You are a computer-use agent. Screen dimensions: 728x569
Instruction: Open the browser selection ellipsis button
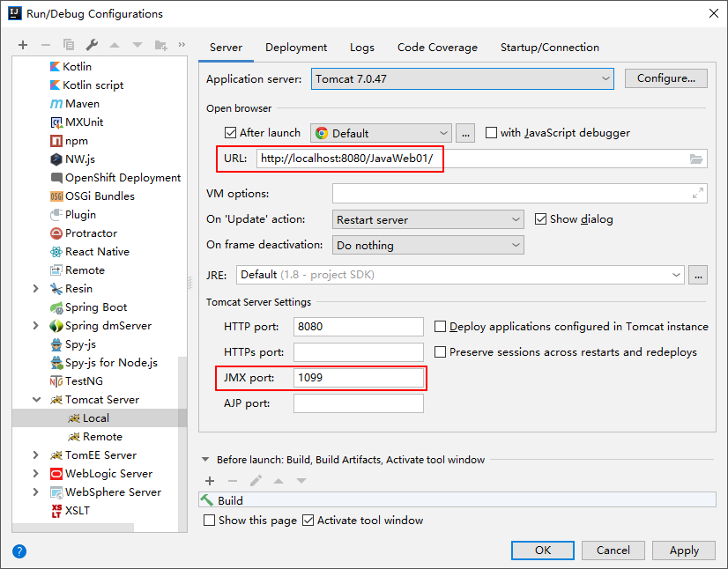click(466, 133)
